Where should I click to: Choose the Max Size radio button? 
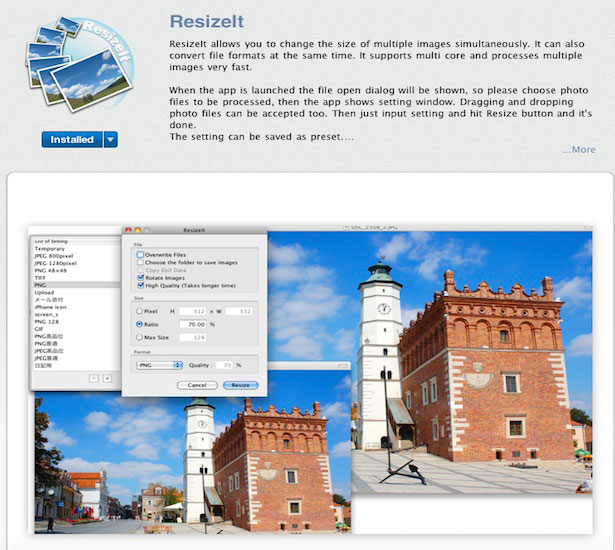click(139, 337)
